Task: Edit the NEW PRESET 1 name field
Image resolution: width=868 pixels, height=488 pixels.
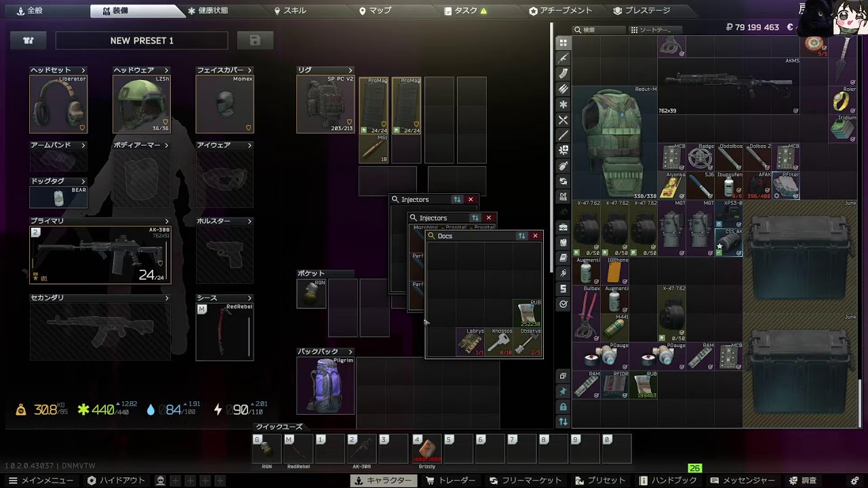Action: 142,41
